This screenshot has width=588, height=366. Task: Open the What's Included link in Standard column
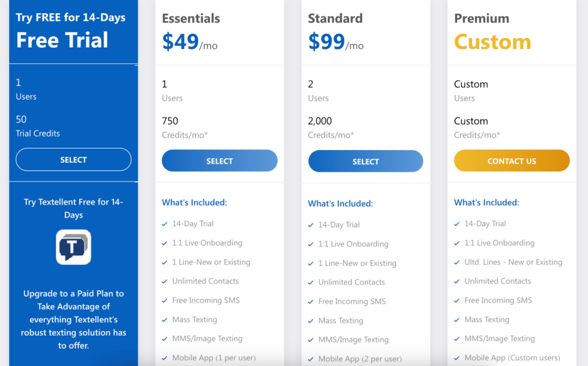pos(340,202)
